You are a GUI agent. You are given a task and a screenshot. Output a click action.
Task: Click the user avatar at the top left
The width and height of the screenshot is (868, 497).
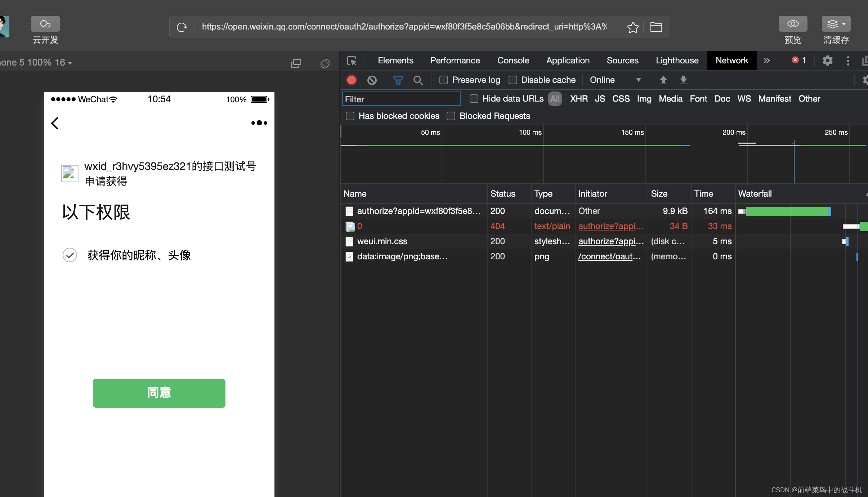4,26
